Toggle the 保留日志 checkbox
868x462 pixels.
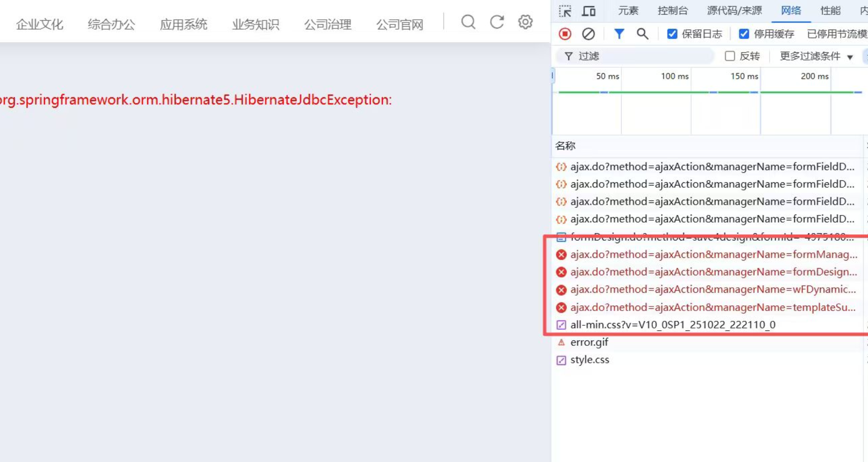point(672,34)
